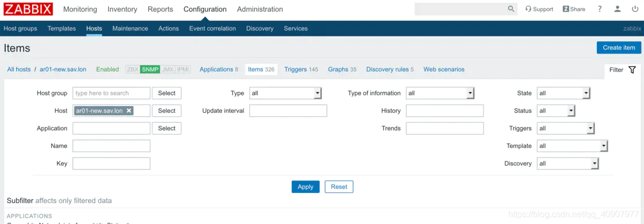Go to Host groups submenu
This screenshot has height=224, width=644.
pyautogui.click(x=20, y=28)
